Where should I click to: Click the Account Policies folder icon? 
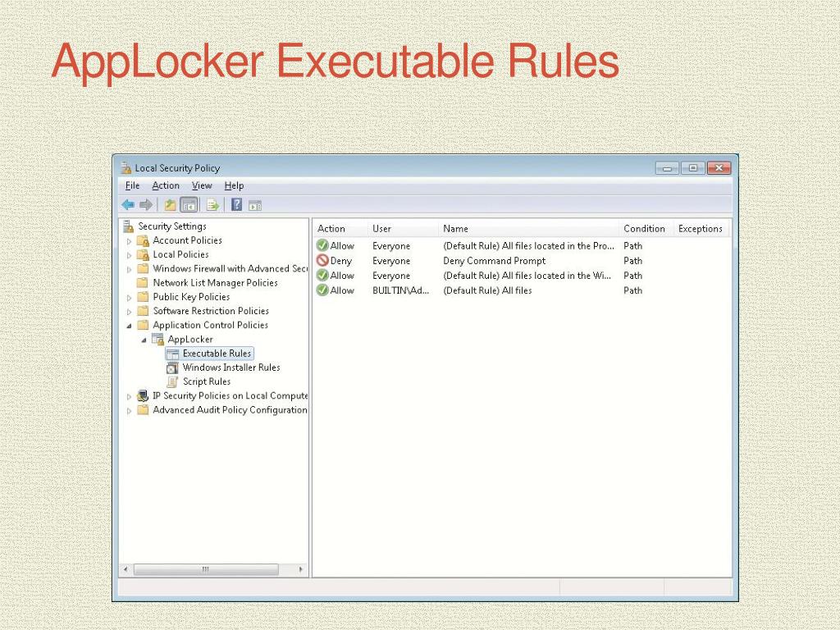[143, 240]
